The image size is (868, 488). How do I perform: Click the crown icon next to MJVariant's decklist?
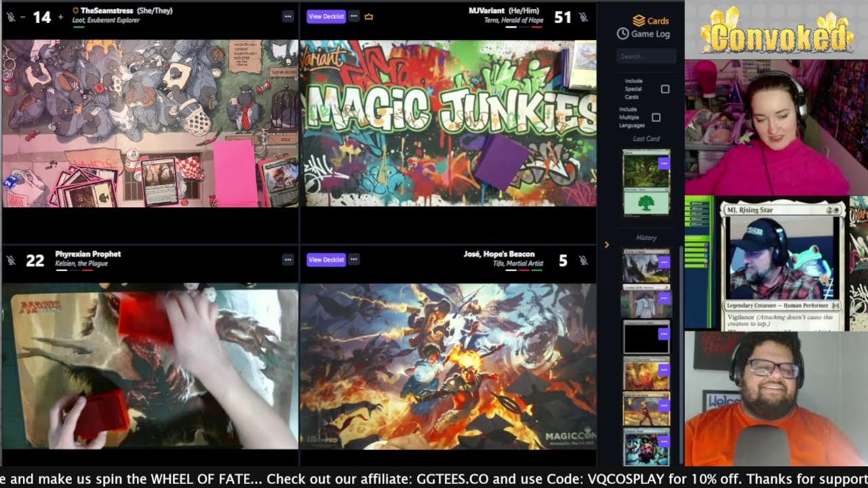tap(369, 16)
